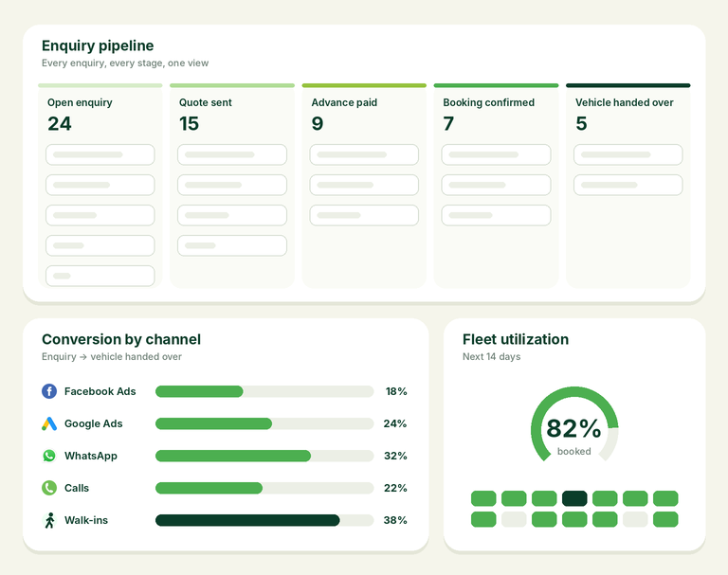Click the WhatsApp label
This screenshot has height=575, width=728.
pyautogui.click(x=91, y=456)
